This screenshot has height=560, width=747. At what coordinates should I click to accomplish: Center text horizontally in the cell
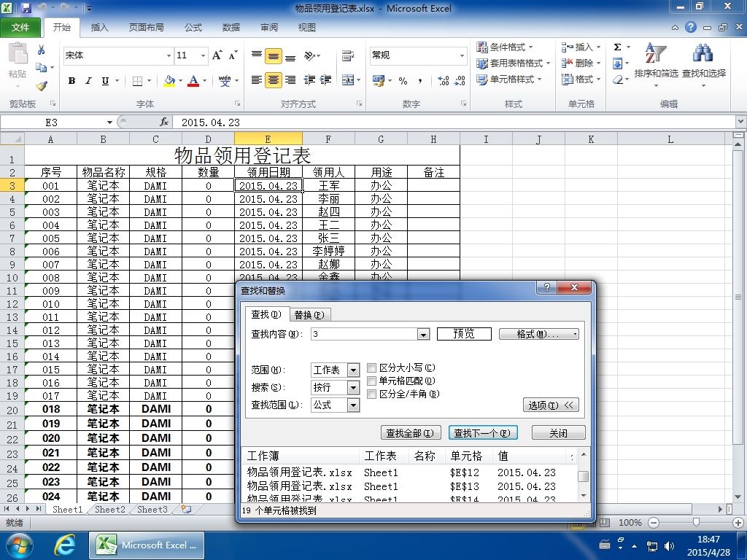pyautogui.click(x=274, y=80)
